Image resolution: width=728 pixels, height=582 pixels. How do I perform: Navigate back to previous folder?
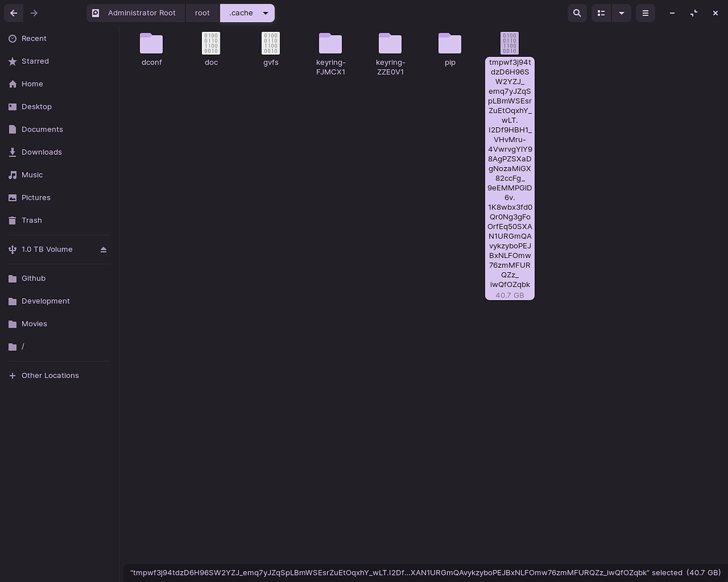click(14, 13)
